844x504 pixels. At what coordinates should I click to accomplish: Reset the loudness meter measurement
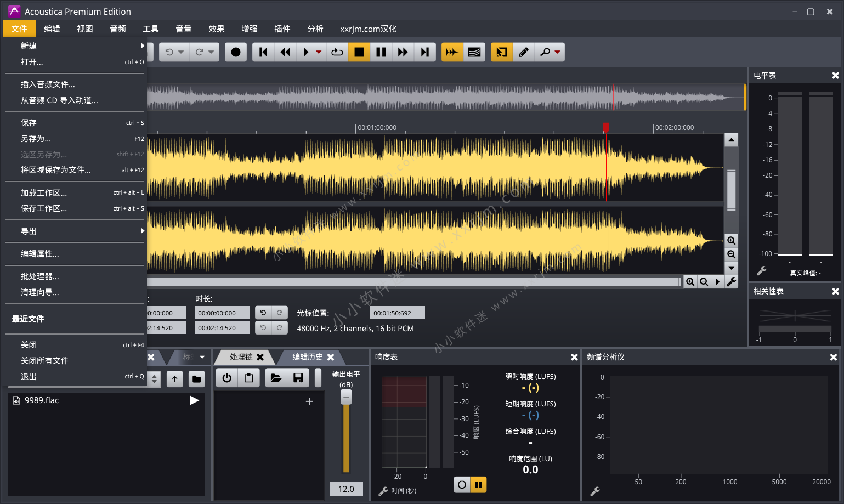point(462,485)
